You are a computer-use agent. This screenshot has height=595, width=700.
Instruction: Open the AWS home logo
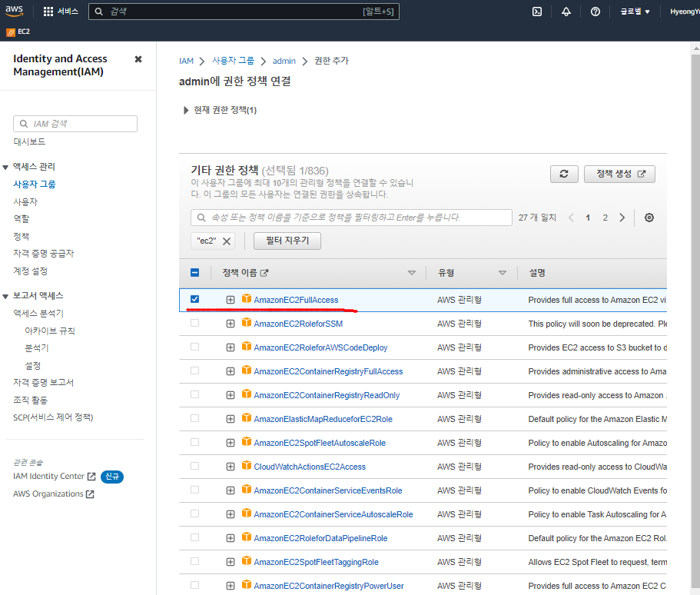(x=15, y=12)
